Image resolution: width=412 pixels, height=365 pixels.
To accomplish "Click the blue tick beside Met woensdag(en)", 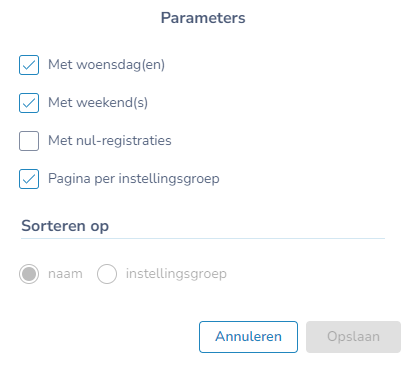I will point(29,65).
